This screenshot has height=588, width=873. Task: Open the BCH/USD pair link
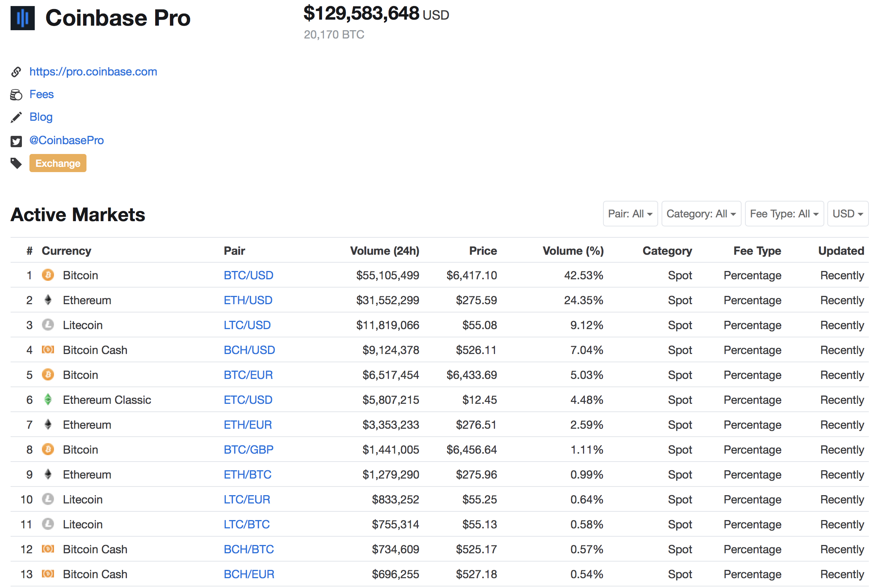tap(249, 350)
